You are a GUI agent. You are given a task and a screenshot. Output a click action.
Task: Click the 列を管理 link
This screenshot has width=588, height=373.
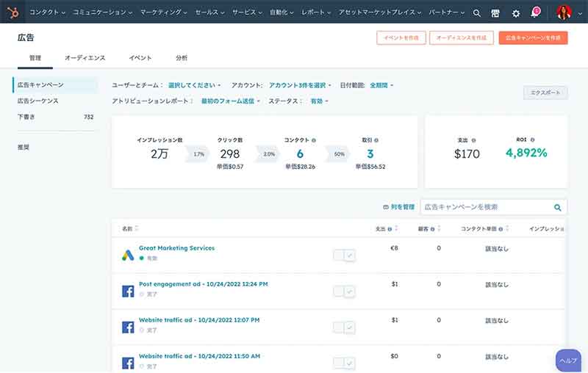[x=398, y=207]
